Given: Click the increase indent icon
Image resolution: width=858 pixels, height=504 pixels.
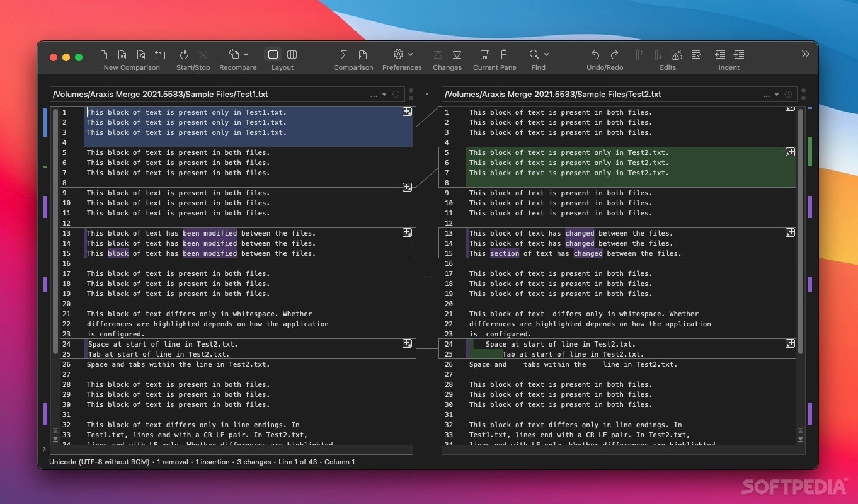Looking at the screenshot, I should point(739,55).
